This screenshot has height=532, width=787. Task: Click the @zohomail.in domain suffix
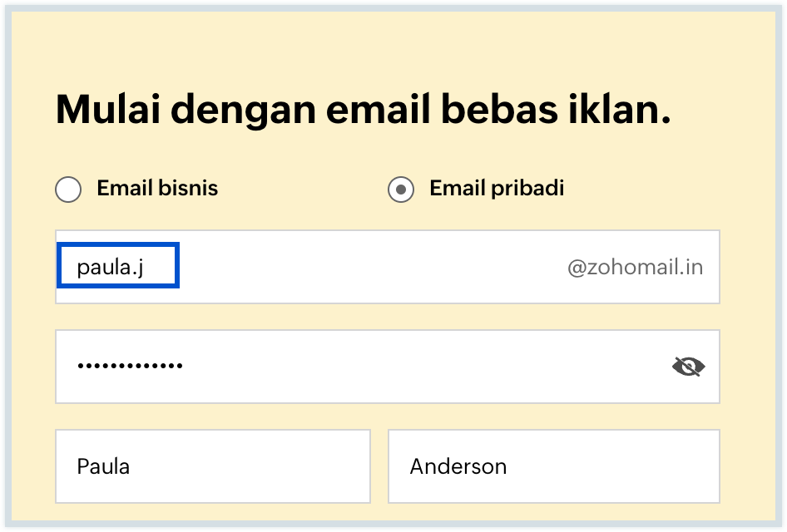click(x=635, y=268)
